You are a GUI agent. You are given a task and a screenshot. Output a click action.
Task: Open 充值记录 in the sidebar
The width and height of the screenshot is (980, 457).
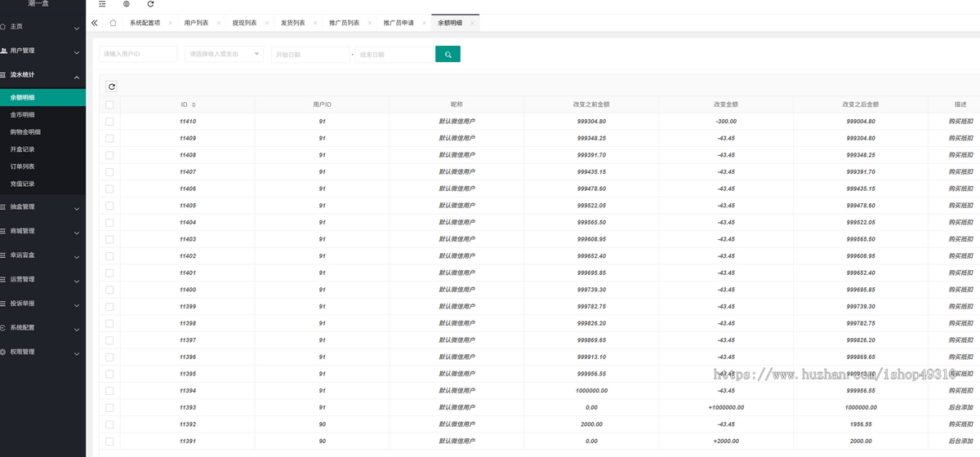click(x=42, y=184)
